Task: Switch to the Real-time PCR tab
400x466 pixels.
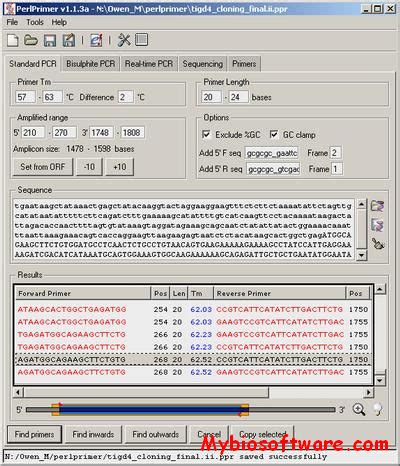Action: (x=149, y=64)
